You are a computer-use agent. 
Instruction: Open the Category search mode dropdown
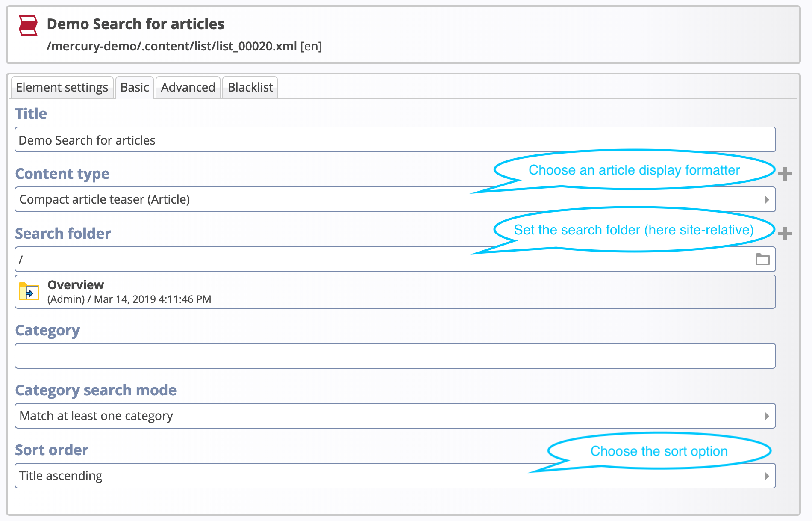pos(767,415)
